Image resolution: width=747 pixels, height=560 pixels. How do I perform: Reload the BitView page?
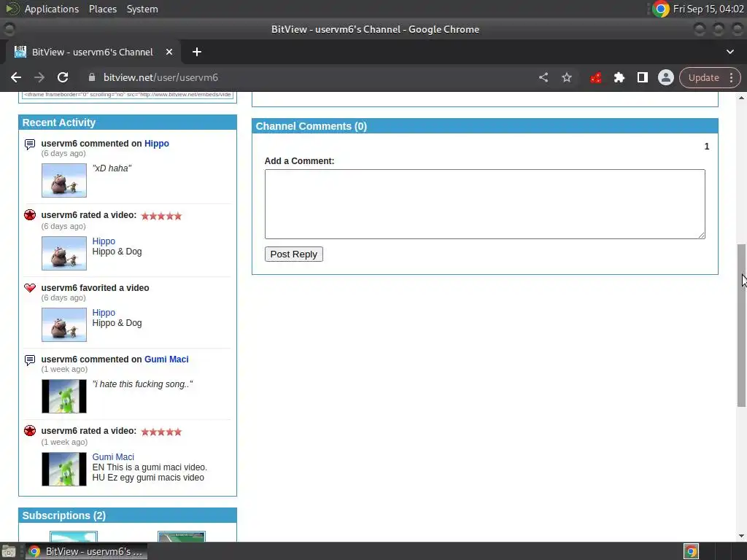pos(63,77)
